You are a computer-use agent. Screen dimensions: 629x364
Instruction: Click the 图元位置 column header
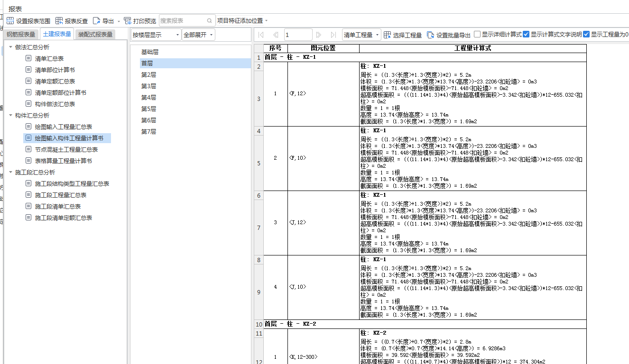[323, 48]
